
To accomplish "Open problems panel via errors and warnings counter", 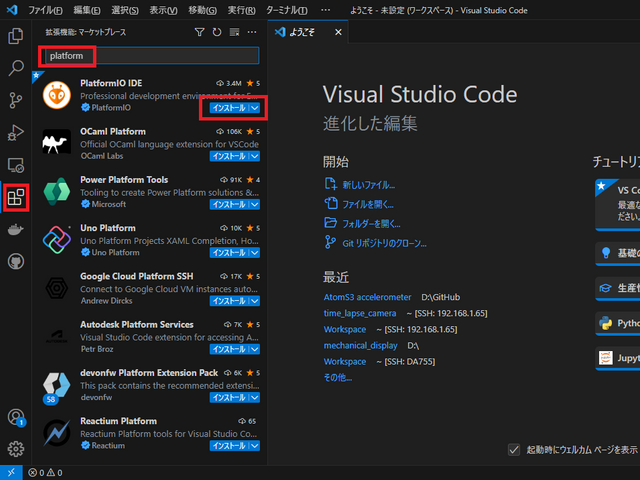I will pos(45,473).
